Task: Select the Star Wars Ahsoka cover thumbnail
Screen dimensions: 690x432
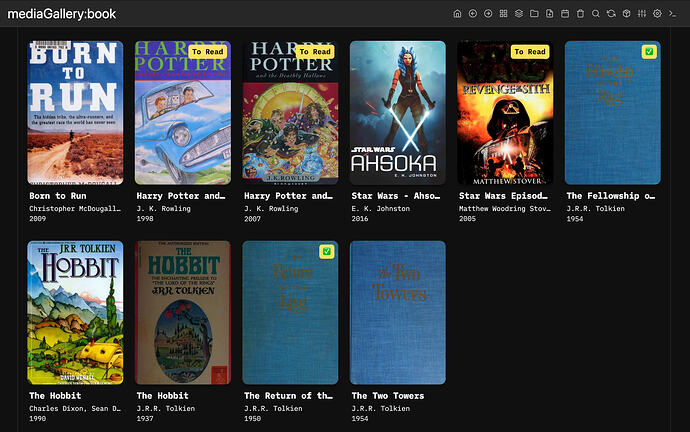Action: (x=397, y=113)
